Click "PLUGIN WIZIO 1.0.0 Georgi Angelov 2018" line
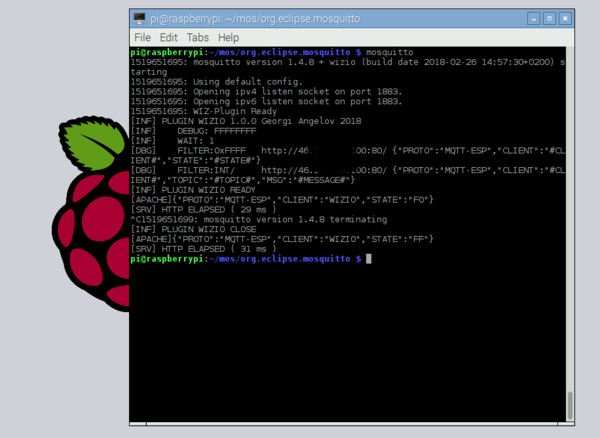The height and width of the screenshot is (438, 600). pyautogui.click(x=246, y=121)
